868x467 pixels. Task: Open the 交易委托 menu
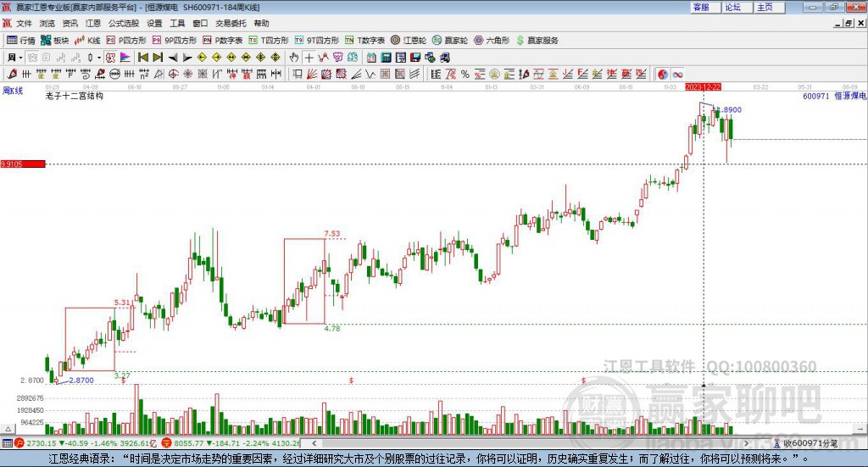click(231, 23)
